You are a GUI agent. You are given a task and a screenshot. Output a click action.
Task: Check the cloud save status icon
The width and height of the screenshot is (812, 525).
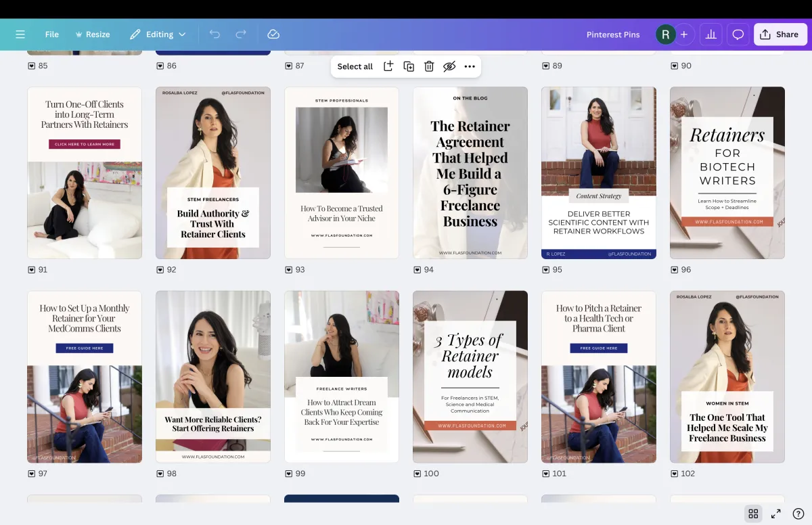[273, 35]
